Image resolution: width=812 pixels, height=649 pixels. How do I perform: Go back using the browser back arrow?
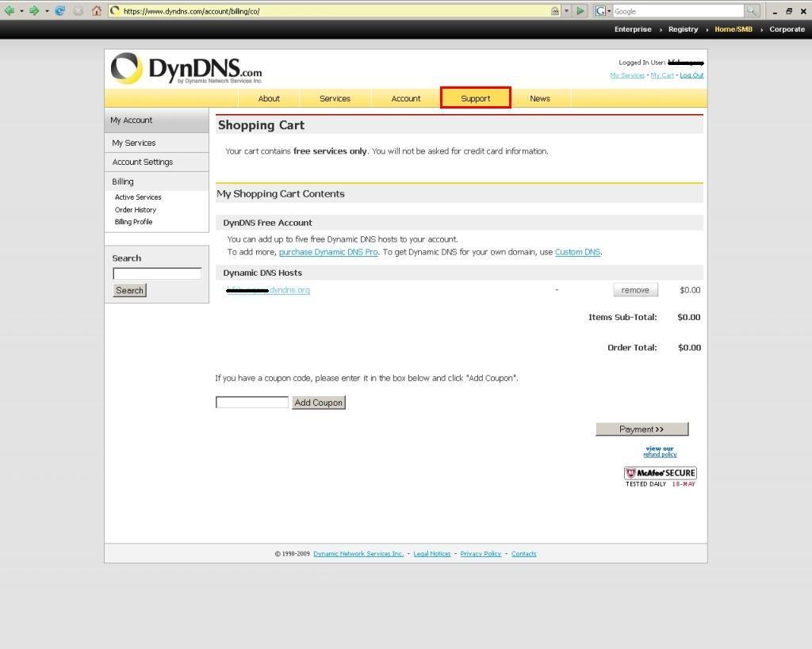tap(10, 11)
